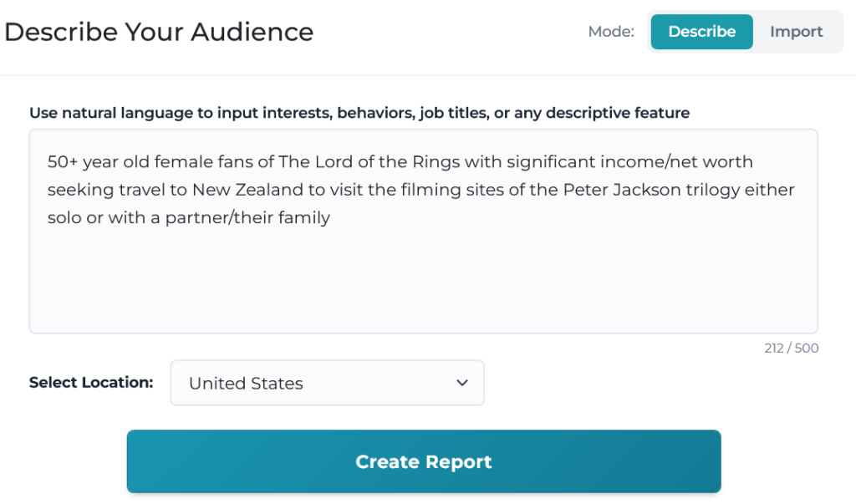Open the United States location dropdown

coord(326,383)
